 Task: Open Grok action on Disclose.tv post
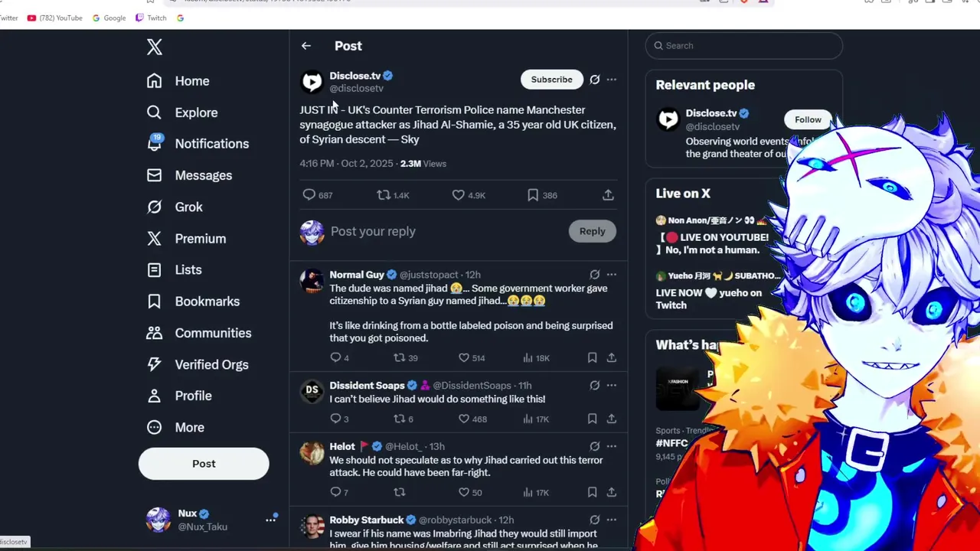click(x=595, y=80)
